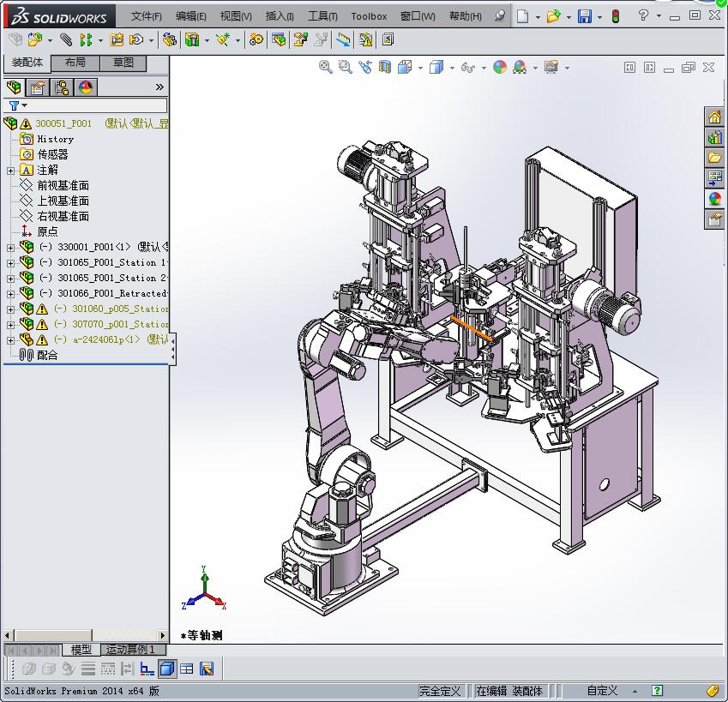Open the Linear Component Pattern tool
Image resolution: width=728 pixels, height=702 pixels.
pyautogui.click(x=86, y=40)
